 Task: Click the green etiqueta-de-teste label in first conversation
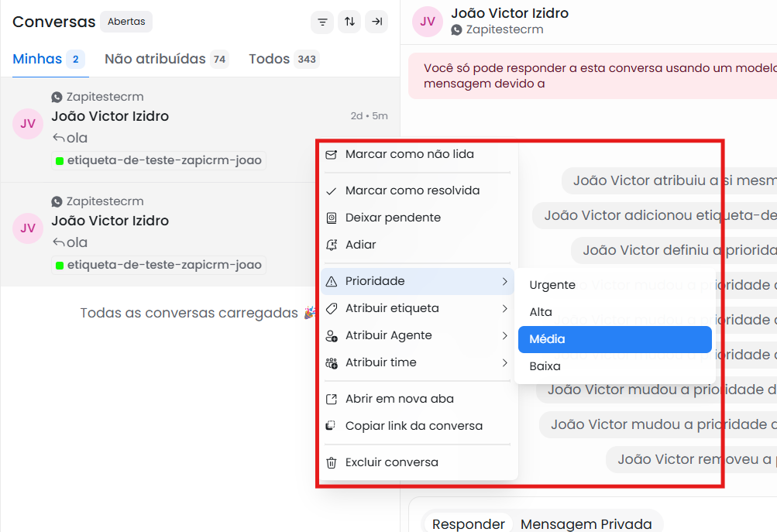159,160
